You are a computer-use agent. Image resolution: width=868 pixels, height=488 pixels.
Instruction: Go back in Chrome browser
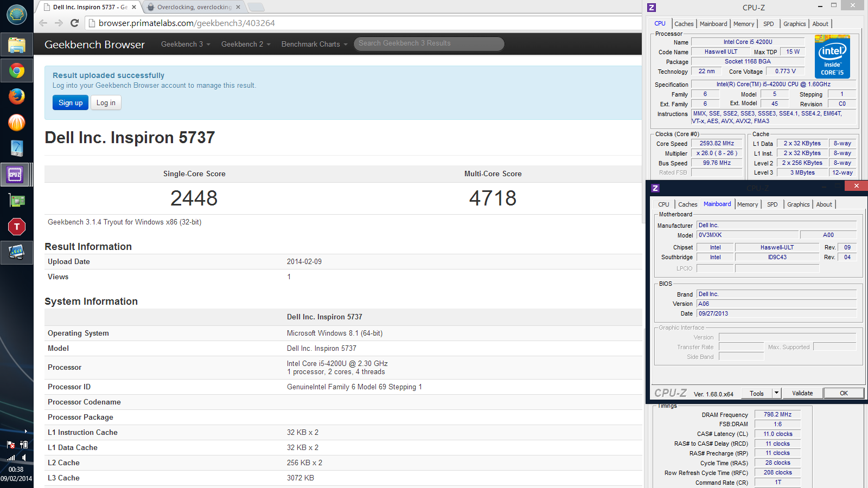pyautogui.click(x=43, y=23)
